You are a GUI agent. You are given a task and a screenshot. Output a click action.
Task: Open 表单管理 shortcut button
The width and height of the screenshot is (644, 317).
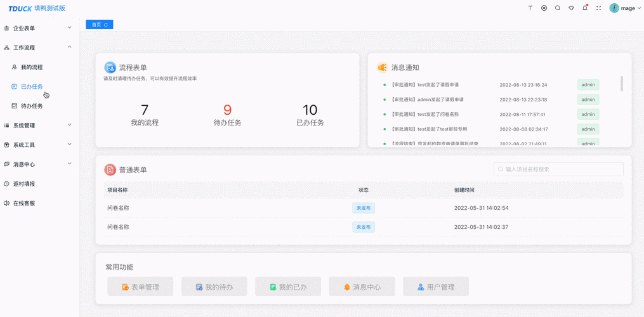pyautogui.click(x=140, y=287)
